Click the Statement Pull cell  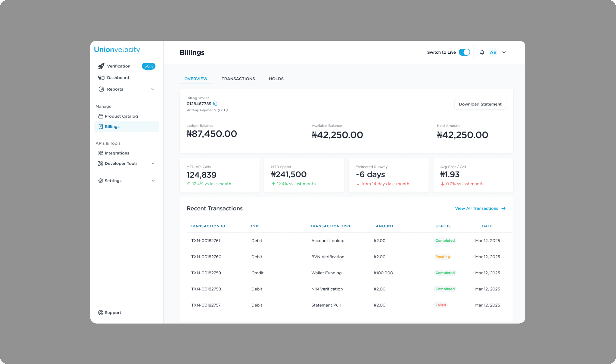coord(326,305)
